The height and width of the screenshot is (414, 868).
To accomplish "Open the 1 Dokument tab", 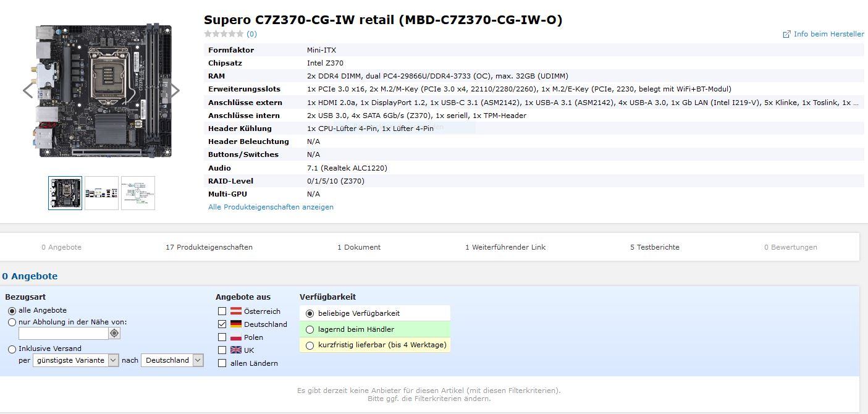I will coord(359,247).
